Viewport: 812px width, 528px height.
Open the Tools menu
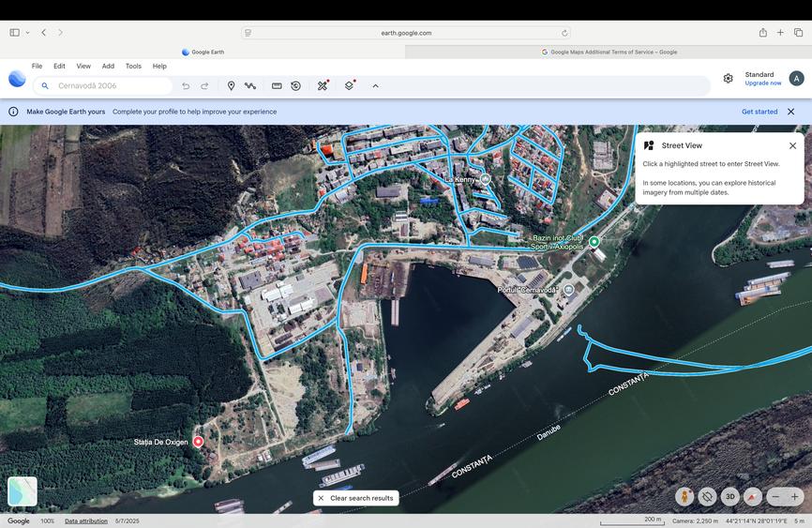(133, 67)
